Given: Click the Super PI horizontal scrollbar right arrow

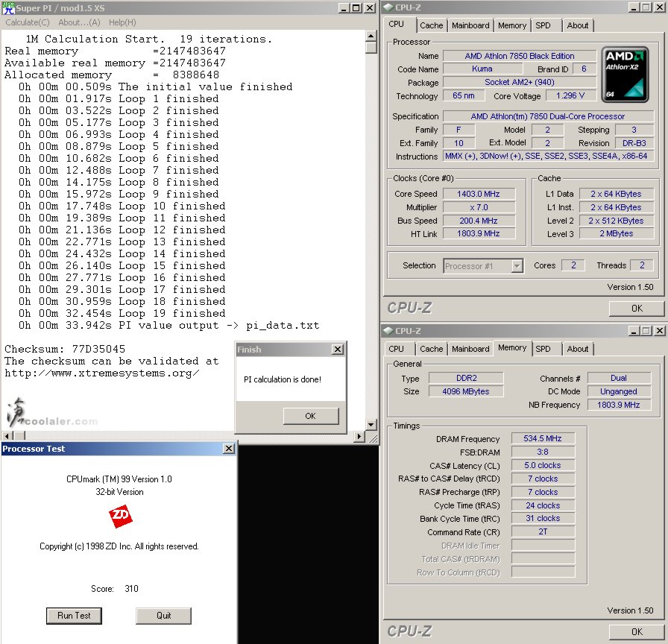Looking at the screenshot, I should click(359, 436).
